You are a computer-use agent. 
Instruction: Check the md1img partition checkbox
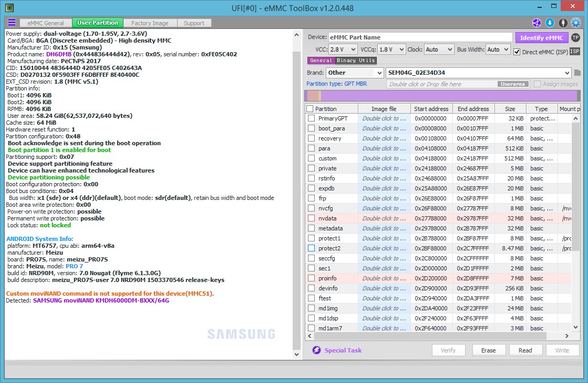(311, 308)
